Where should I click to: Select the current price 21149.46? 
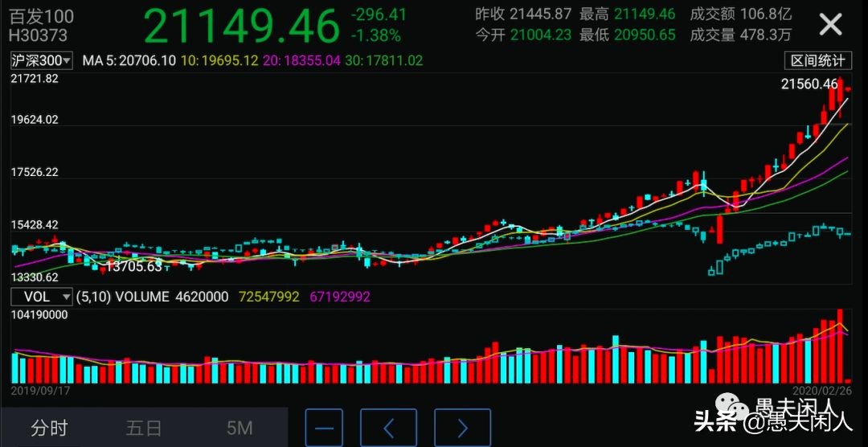point(241,26)
